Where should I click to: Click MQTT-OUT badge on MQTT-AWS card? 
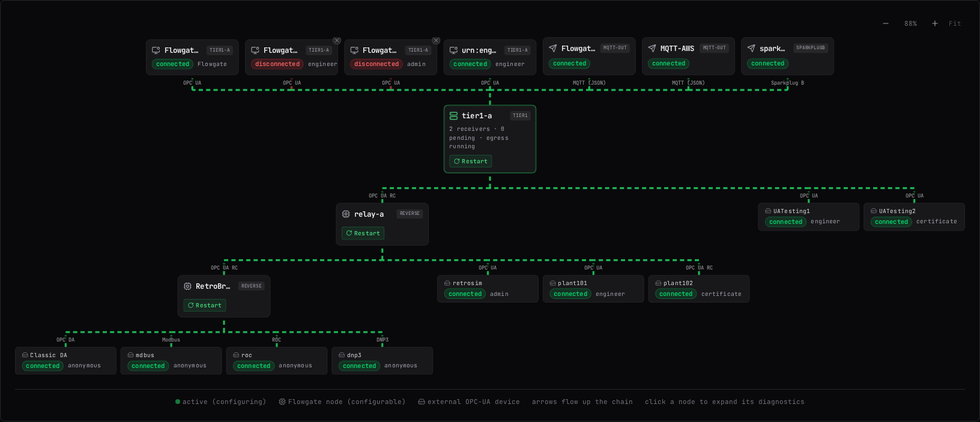click(715, 47)
